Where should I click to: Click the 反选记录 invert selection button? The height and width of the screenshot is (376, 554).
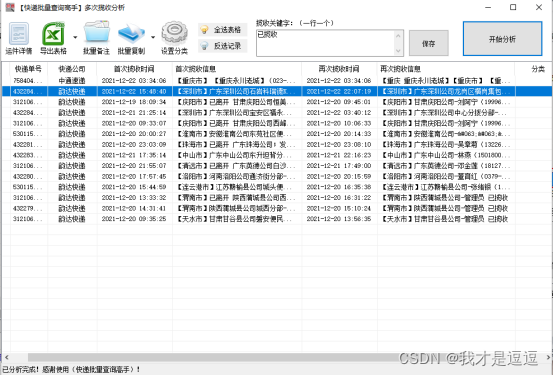coord(222,46)
